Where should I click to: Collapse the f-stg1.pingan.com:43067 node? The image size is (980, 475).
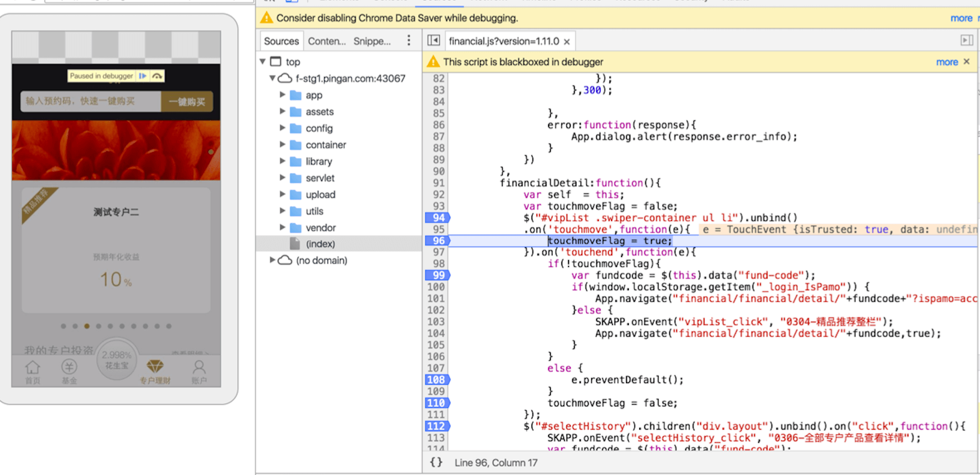pos(272,78)
